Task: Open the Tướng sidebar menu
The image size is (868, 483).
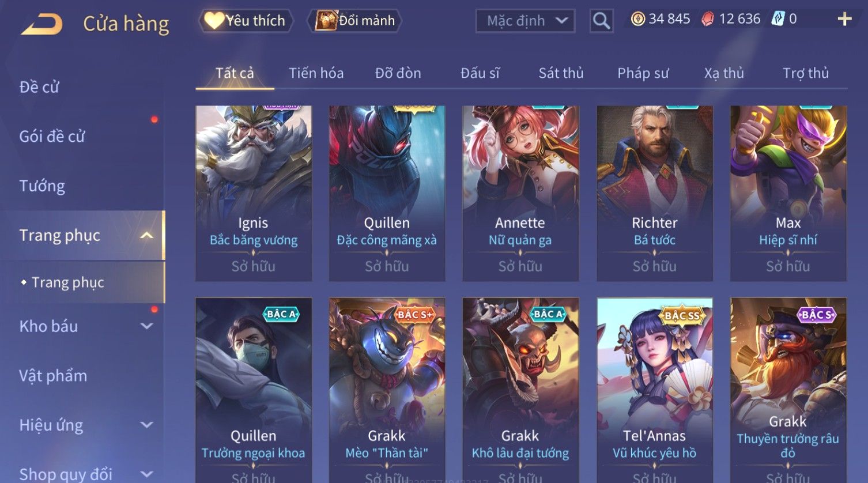Action: 42,186
